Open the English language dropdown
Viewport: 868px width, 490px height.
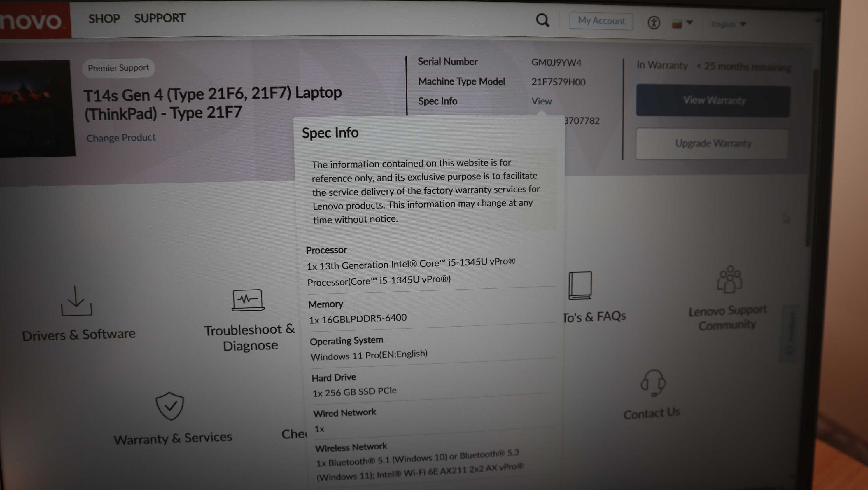click(x=729, y=24)
